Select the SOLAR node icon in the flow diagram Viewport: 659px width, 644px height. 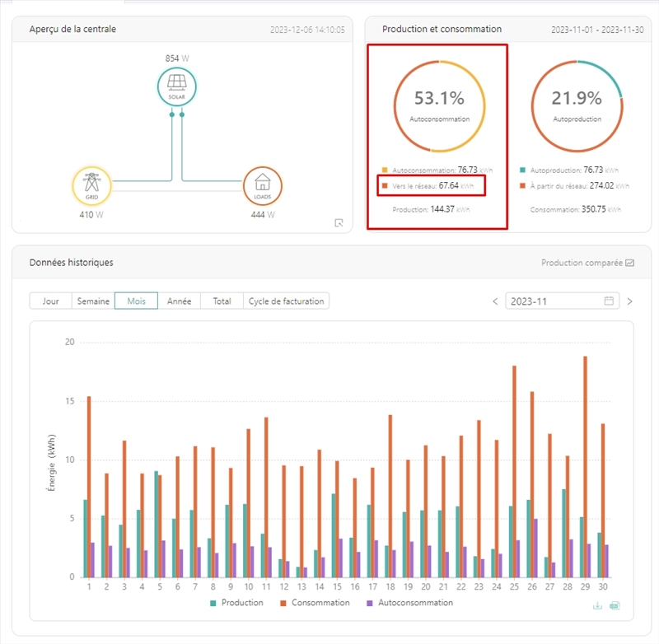(x=176, y=84)
